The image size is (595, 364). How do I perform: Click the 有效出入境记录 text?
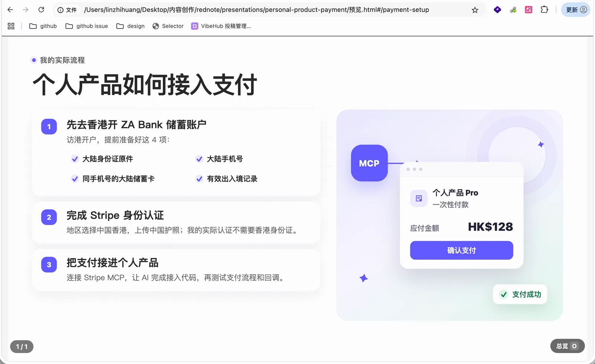pyautogui.click(x=232, y=179)
